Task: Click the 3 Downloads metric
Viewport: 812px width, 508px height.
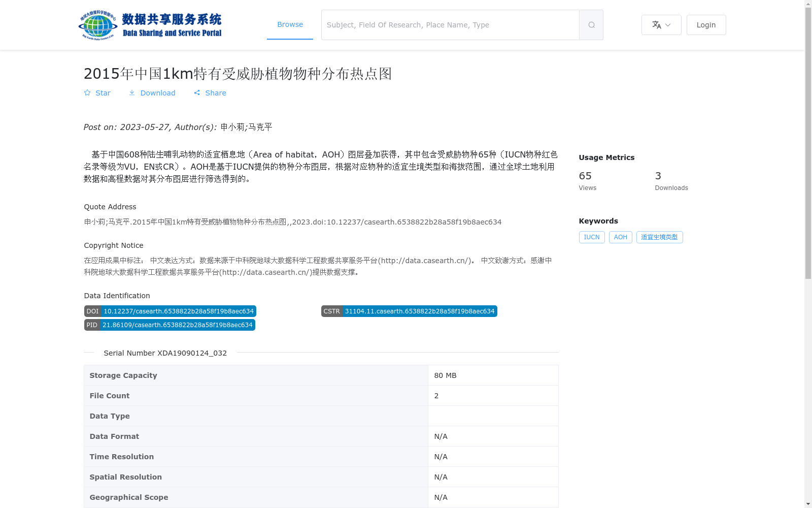Action: click(x=671, y=180)
